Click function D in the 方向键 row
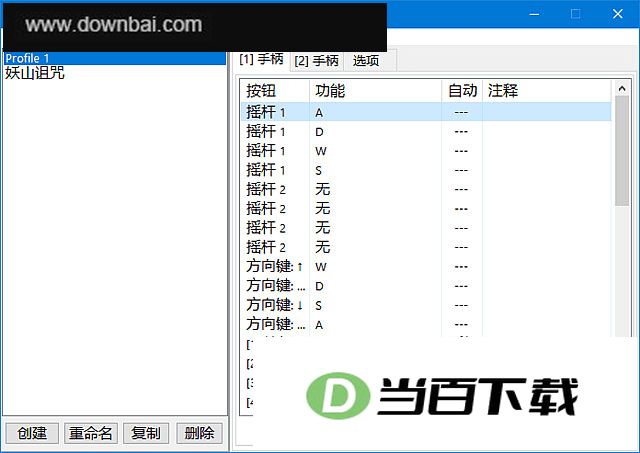 pyautogui.click(x=319, y=286)
